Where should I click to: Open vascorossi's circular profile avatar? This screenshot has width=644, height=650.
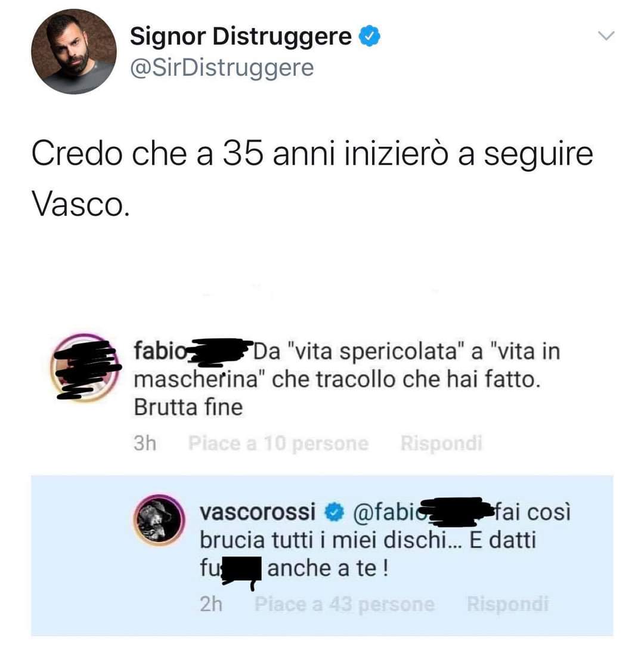[159, 520]
